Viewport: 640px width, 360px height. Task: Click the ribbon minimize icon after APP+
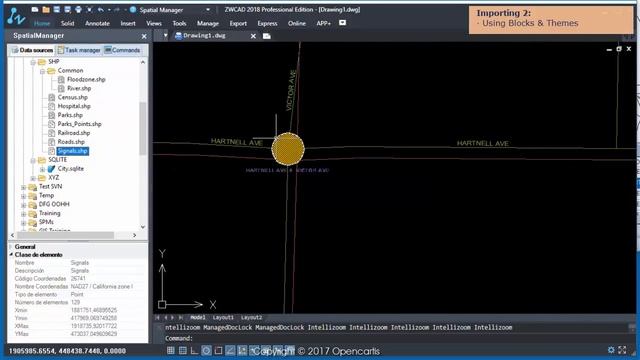coord(342,23)
